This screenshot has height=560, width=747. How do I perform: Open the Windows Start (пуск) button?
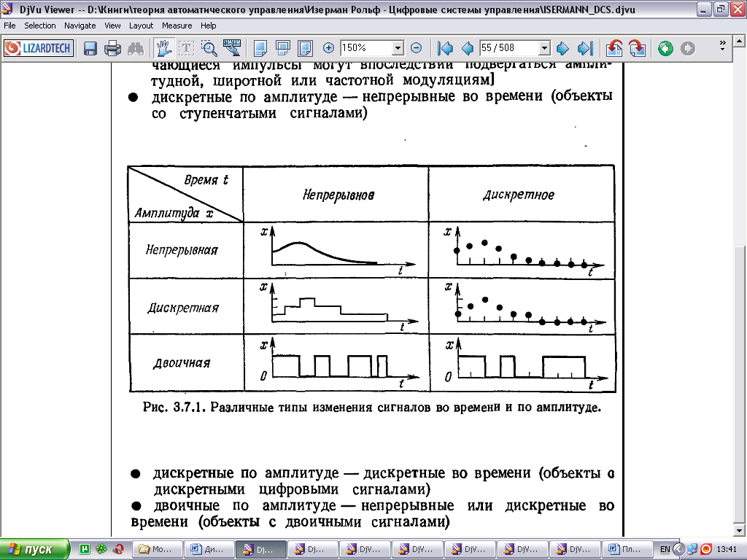[x=34, y=550]
